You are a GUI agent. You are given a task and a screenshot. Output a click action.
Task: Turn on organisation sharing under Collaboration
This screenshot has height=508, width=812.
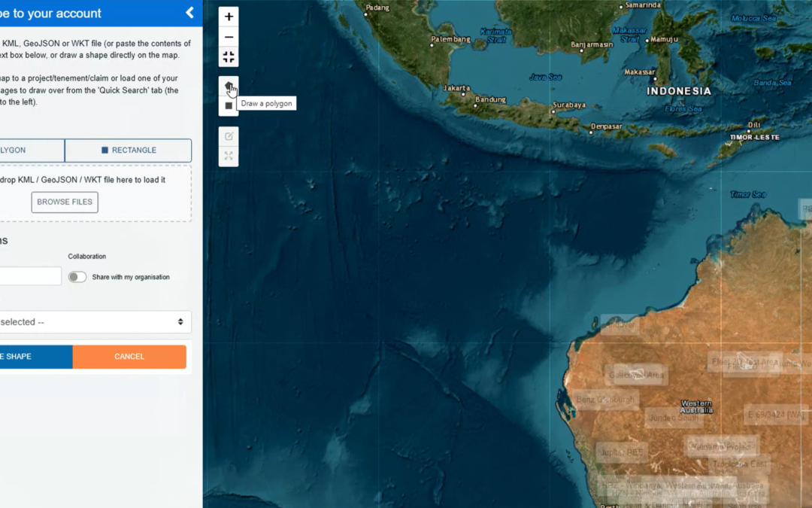tap(77, 277)
